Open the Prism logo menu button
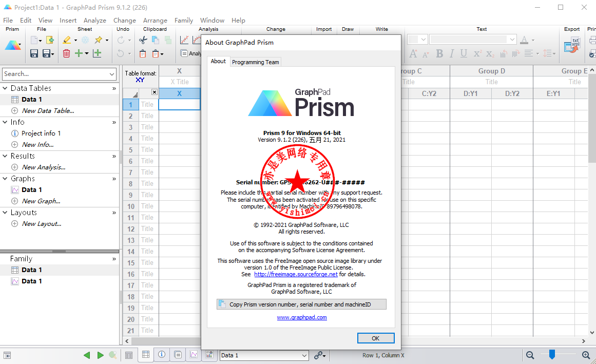Viewport: 596px width, 364px height. point(13,46)
